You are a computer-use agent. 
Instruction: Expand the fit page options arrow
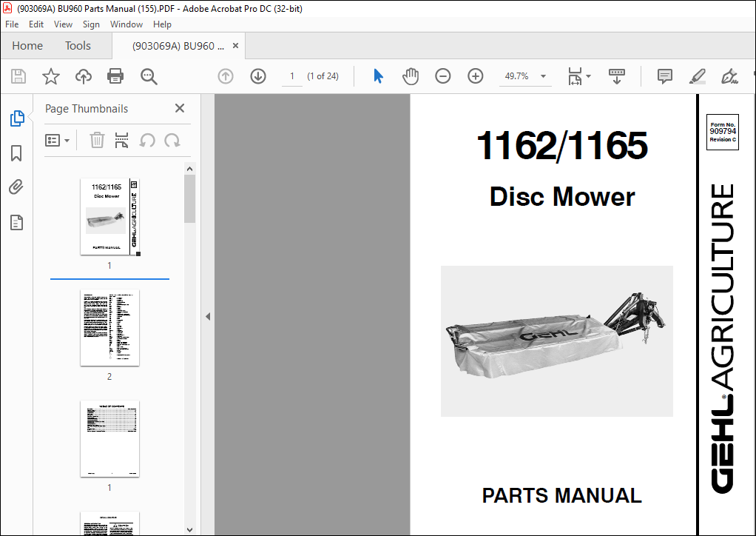588,76
